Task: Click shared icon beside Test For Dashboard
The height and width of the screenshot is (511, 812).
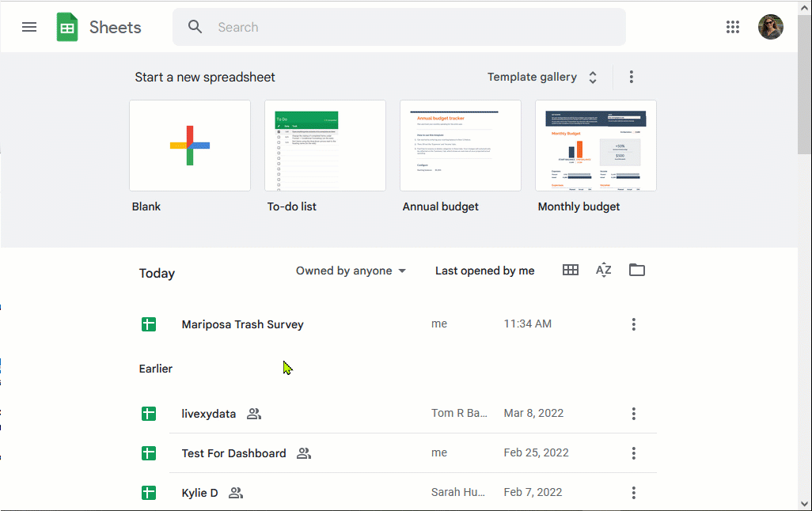Action: tap(303, 453)
